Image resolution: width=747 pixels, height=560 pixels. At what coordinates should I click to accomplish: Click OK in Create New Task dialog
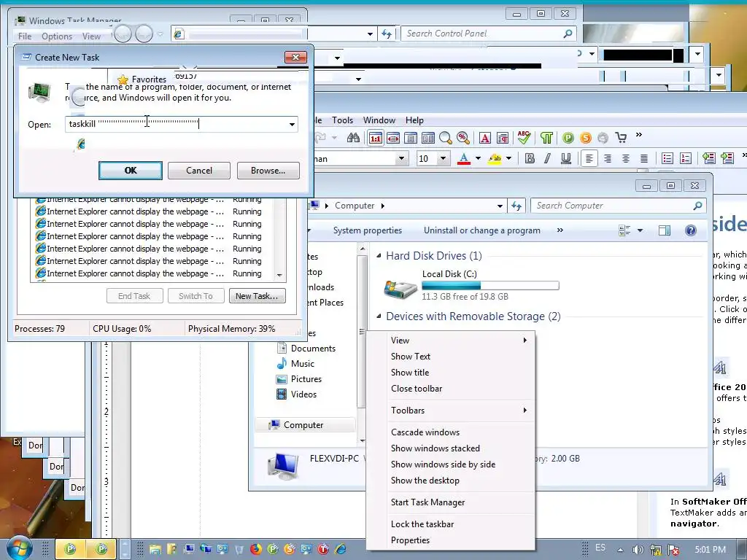point(131,171)
